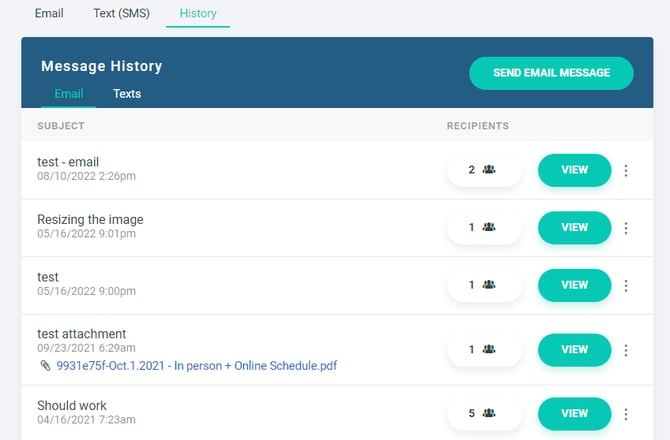670x440 pixels.
Task: Show the 1 recipient of 'test attachment'
Action: pos(484,350)
